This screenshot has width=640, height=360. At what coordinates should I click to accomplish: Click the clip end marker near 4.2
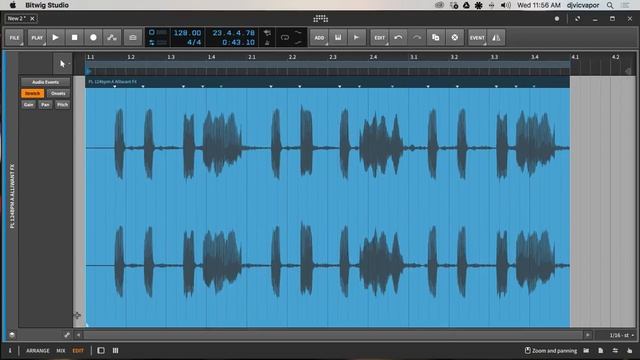coord(628,71)
